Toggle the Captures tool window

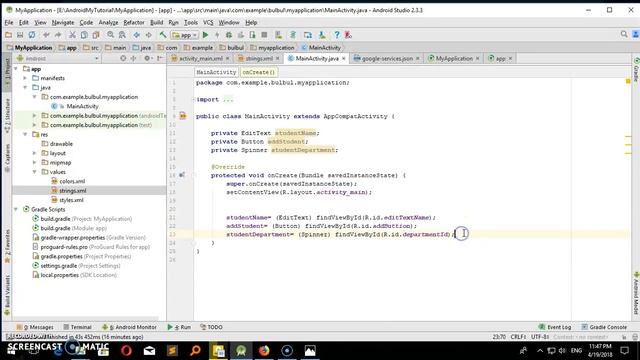[x=7, y=158]
